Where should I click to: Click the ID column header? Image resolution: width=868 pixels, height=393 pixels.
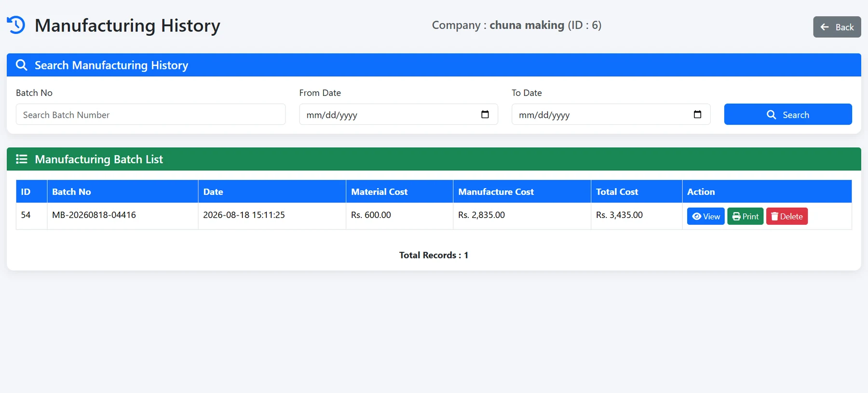32,191
